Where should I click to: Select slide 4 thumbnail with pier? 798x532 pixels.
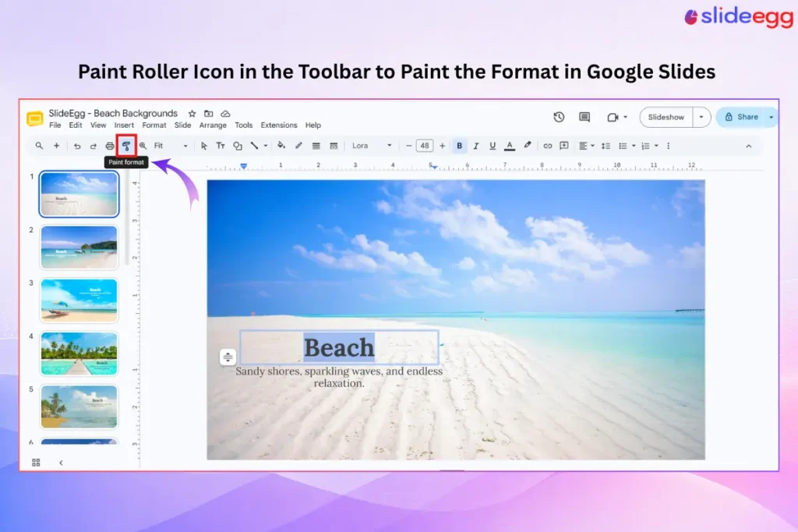(x=79, y=354)
